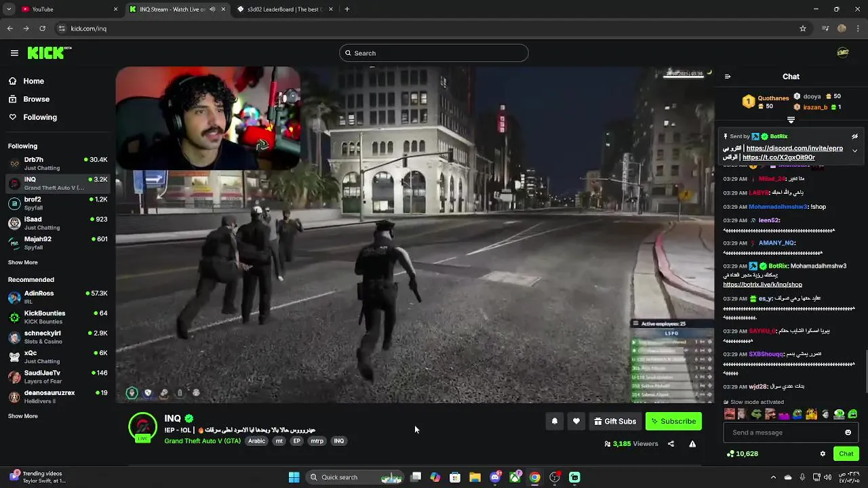Open Windows Start menu
The image size is (868, 488).
(294, 477)
